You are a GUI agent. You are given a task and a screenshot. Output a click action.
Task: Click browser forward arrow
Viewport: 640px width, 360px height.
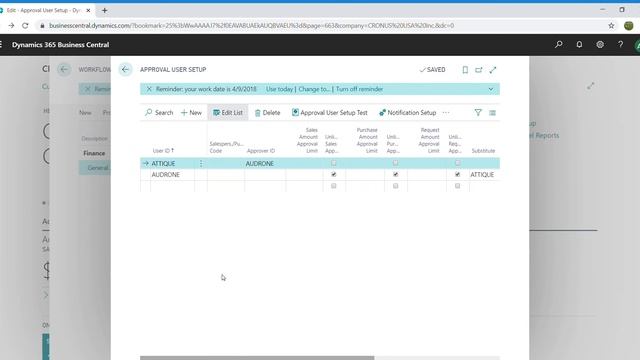(x=11, y=25)
